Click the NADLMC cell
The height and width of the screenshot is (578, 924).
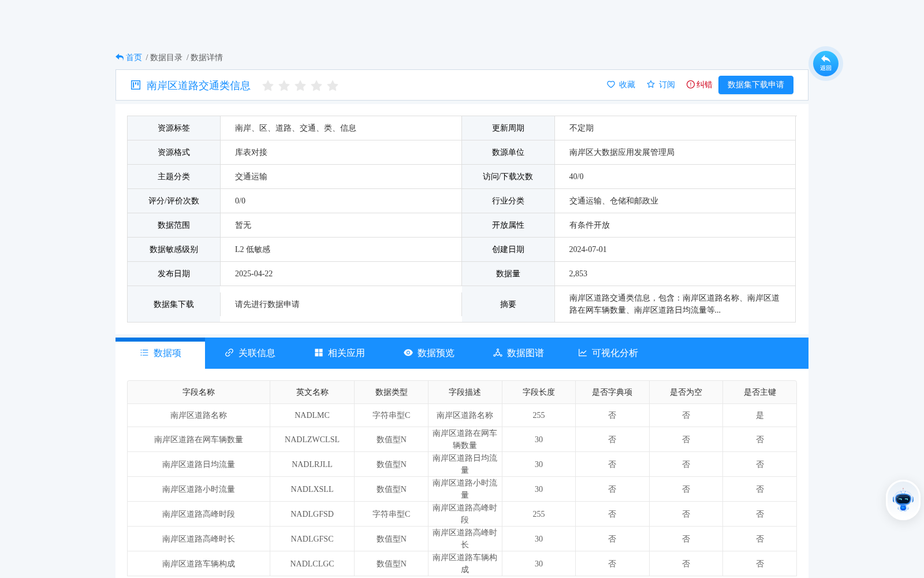click(x=312, y=416)
